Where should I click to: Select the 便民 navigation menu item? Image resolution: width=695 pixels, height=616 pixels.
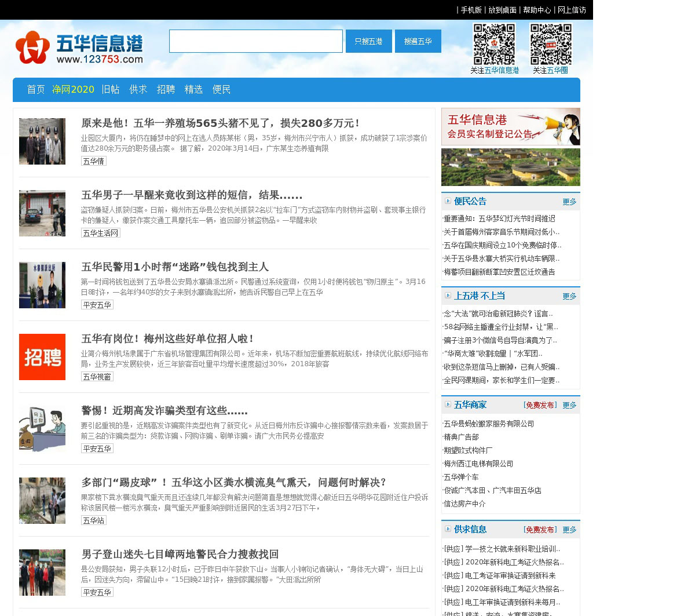click(x=221, y=89)
